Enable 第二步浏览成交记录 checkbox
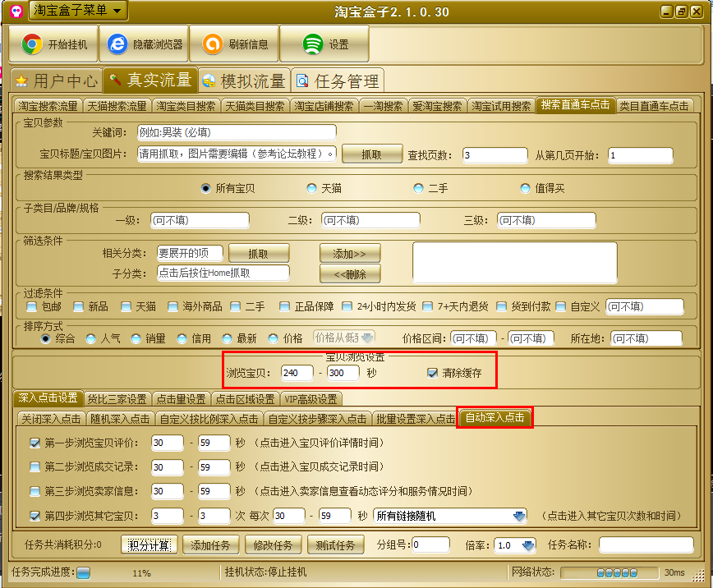713x588 pixels. (34, 467)
